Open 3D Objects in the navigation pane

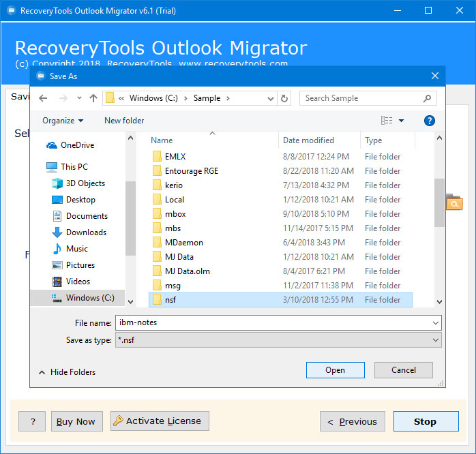(x=78, y=183)
